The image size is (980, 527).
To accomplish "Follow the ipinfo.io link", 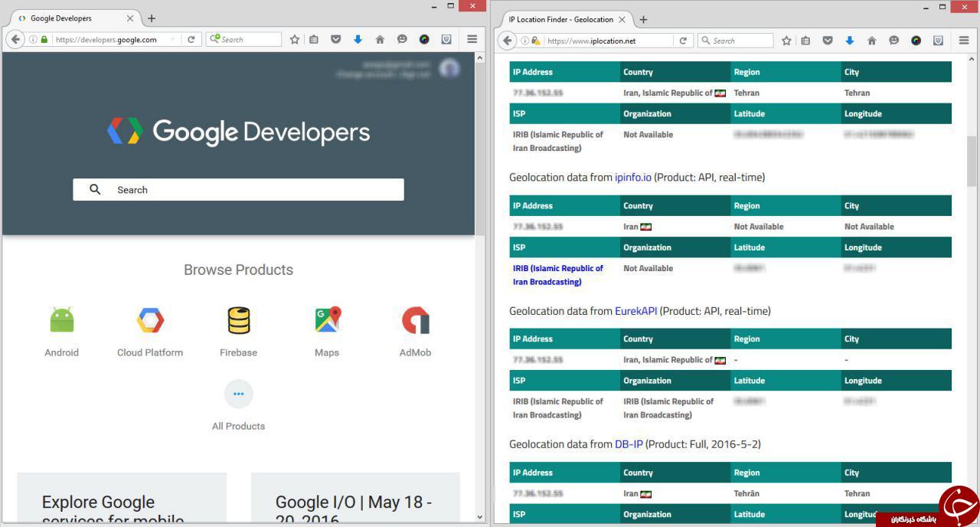I will 632,177.
